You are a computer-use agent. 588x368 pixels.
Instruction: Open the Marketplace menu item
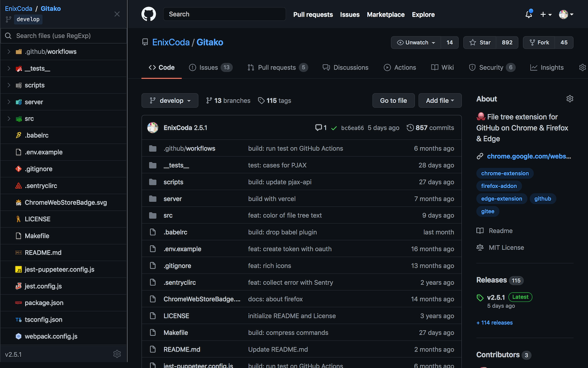coord(385,14)
